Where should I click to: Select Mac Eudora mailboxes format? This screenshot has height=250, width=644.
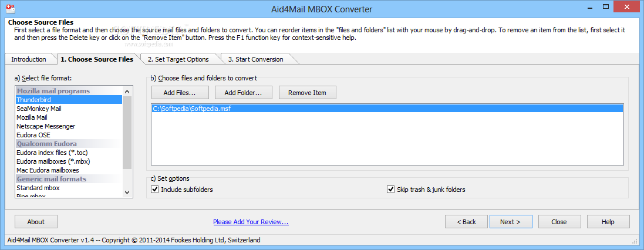69,170
